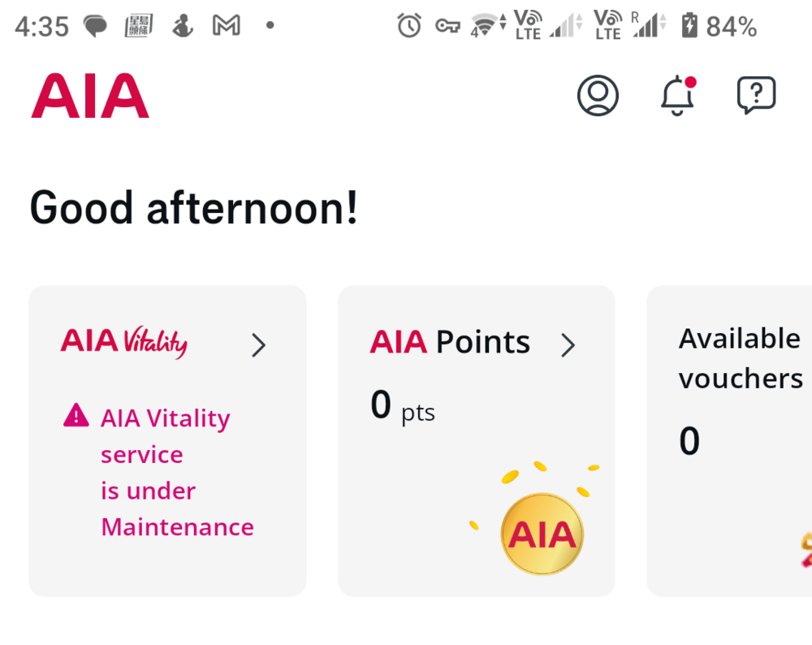The image size is (812, 645).
Task: Expand the AIA Points card chevron
Action: pyautogui.click(x=568, y=344)
